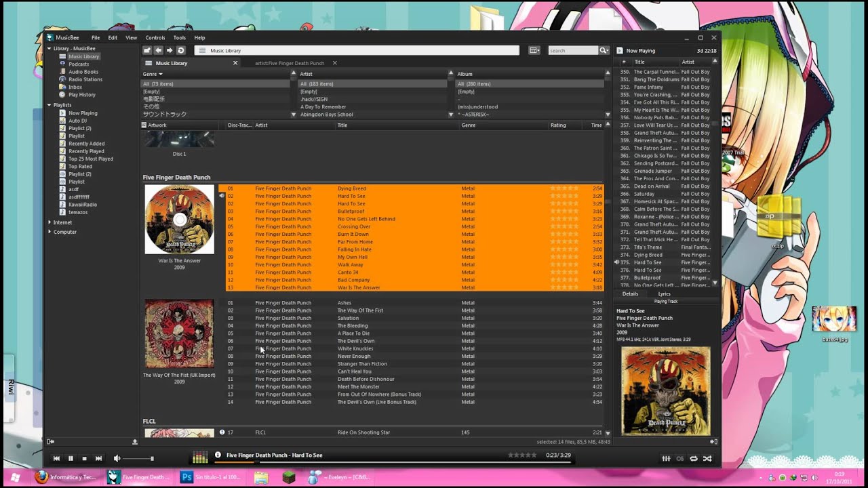Screen dimensions: 868x488
Task: Click the upload icon below sidebar
Action: tap(135, 441)
